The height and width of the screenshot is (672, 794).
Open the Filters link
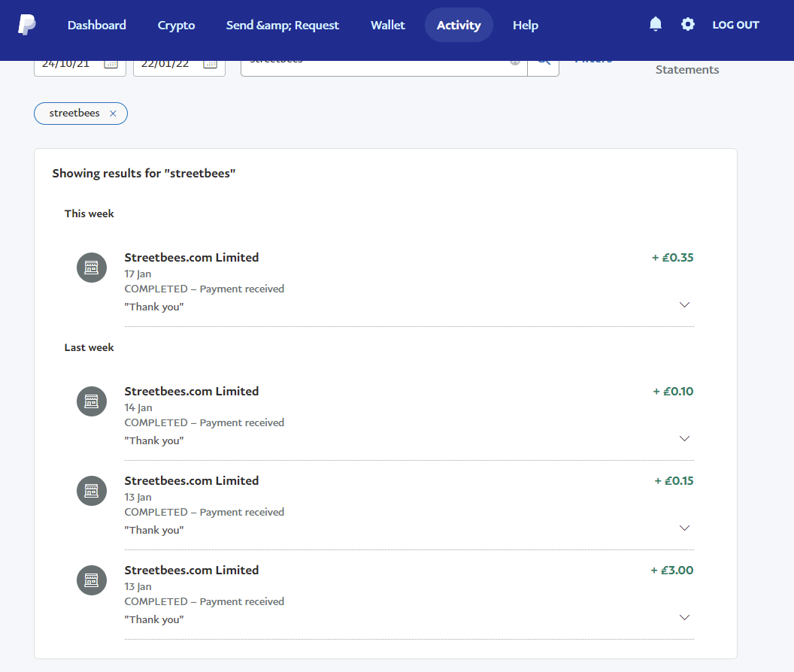click(x=593, y=63)
